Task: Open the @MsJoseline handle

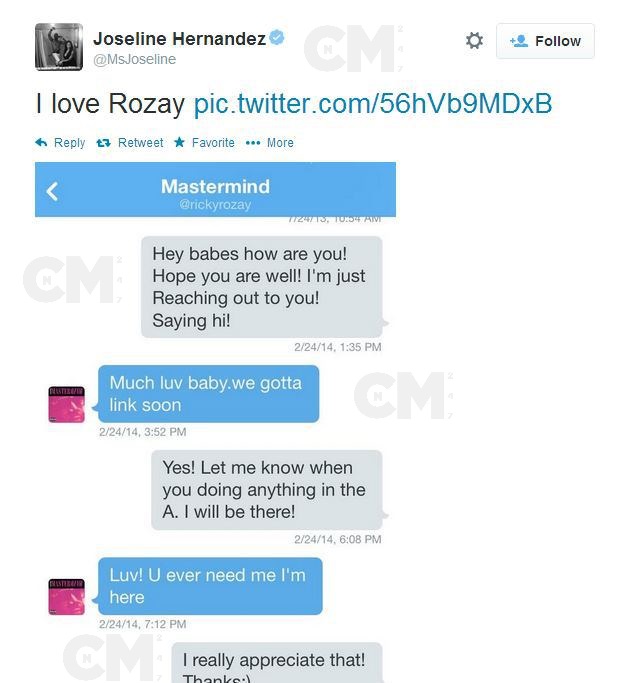Action: pos(135,59)
